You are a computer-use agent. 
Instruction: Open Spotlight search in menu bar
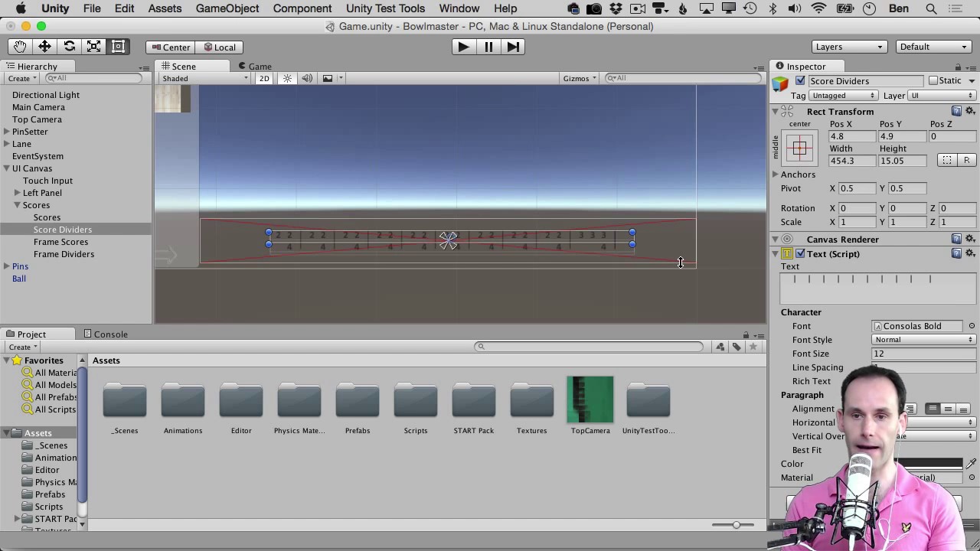pos(931,8)
